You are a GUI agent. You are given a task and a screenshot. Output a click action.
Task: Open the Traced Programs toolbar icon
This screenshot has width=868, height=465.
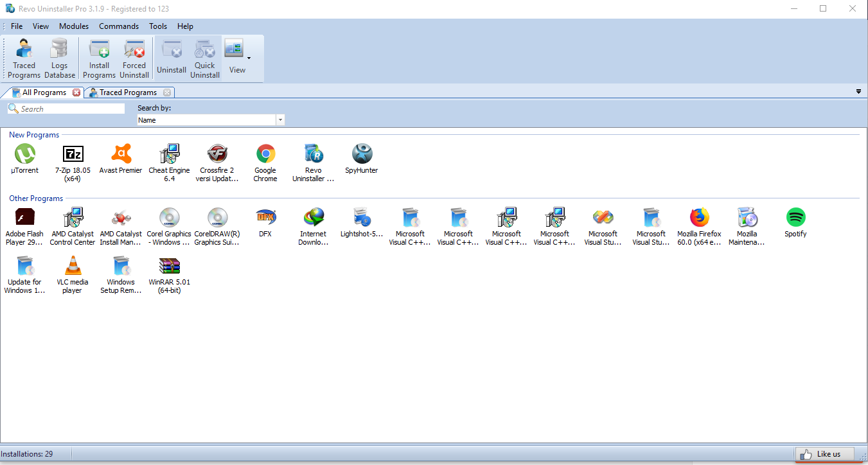pyautogui.click(x=24, y=58)
